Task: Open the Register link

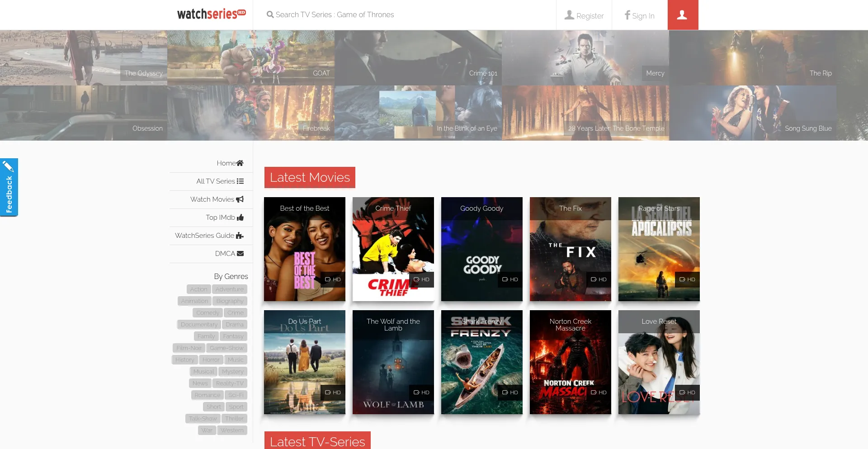Action: tap(584, 15)
